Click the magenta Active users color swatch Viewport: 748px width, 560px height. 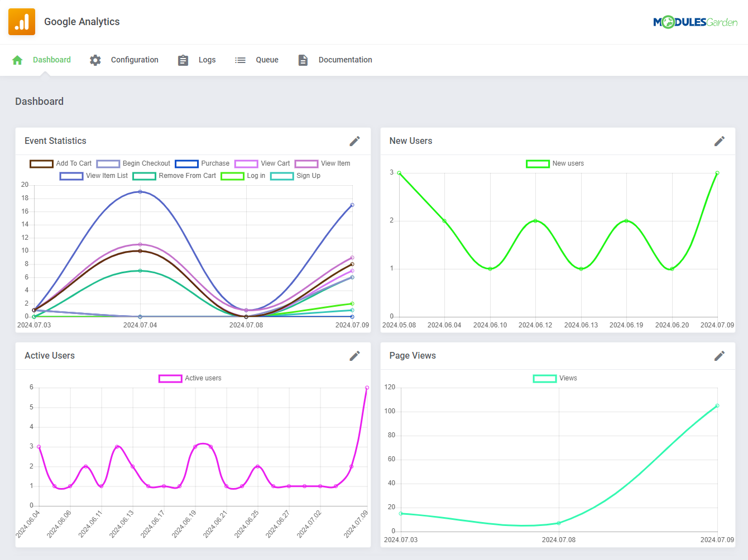170,378
